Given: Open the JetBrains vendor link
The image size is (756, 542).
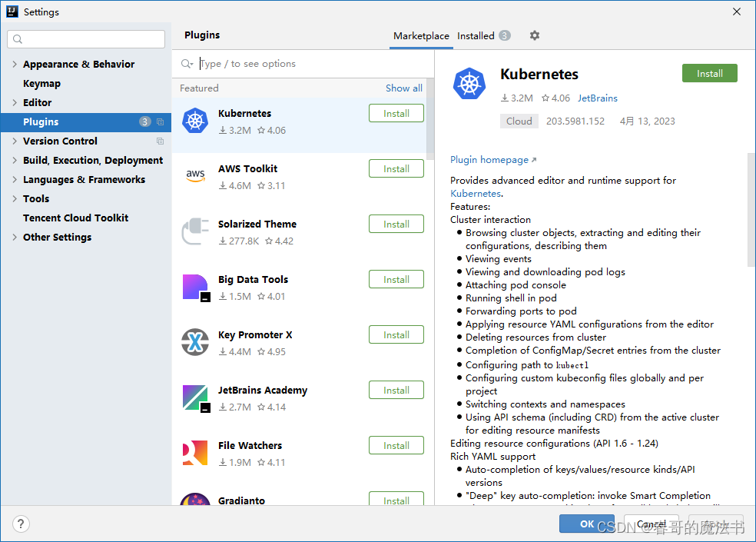Looking at the screenshot, I should point(598,98).
